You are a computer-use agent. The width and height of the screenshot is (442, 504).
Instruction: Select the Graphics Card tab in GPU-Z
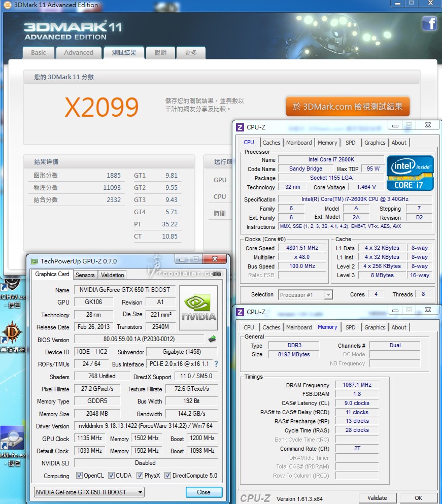[52, 274]
